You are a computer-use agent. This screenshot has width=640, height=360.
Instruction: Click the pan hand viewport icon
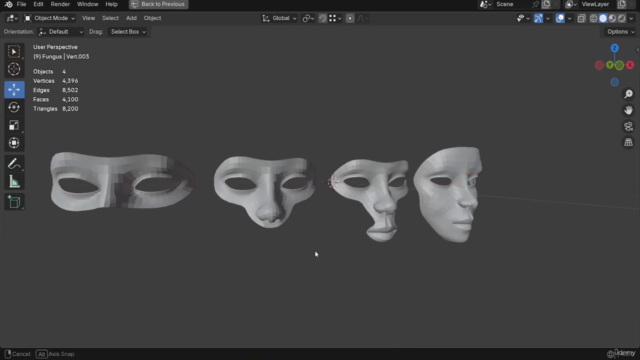[629, 110]
